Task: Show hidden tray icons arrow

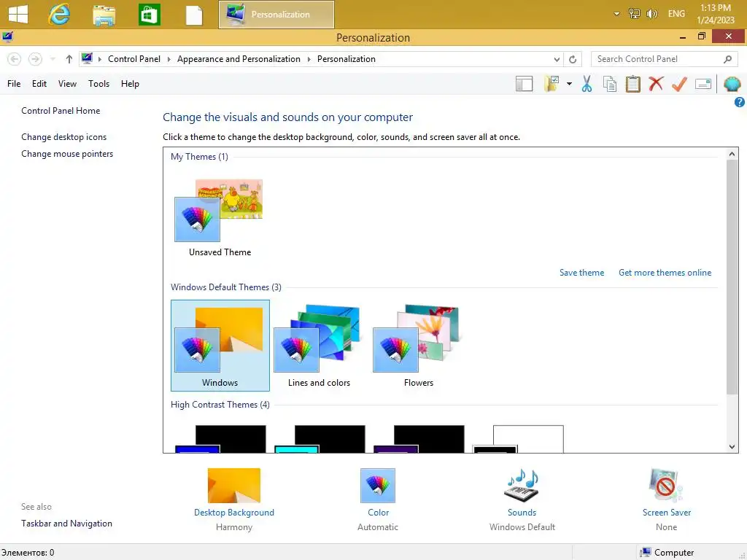Action: pyautogui.click(x=616, y=14)
